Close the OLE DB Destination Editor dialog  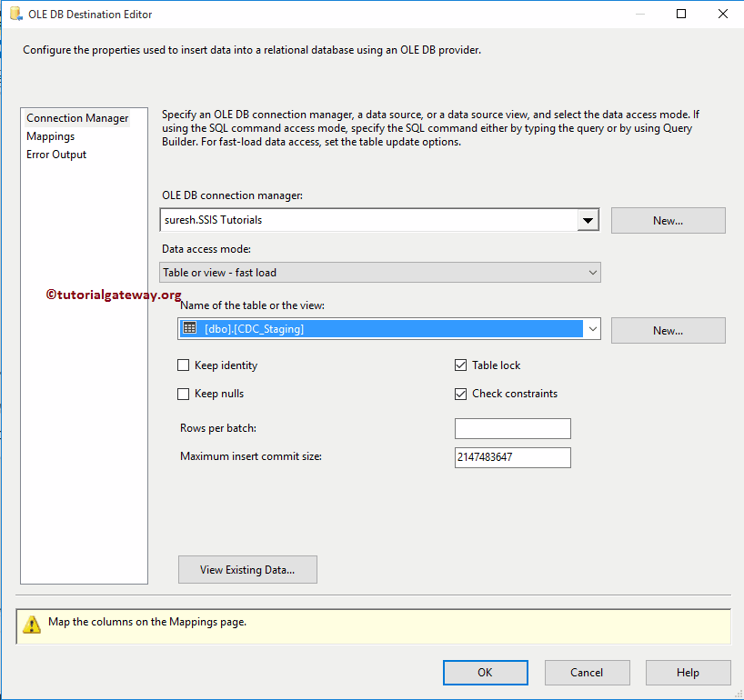(723, 15)
